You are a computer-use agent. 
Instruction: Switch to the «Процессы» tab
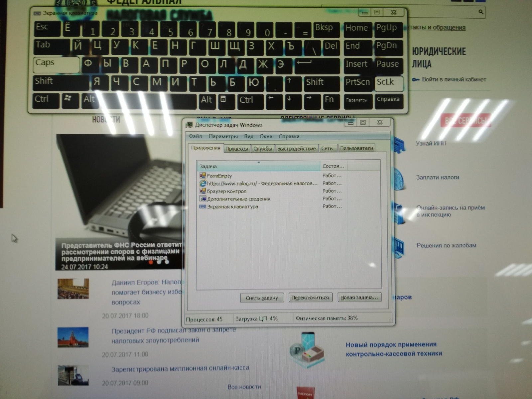pos(237,149)
